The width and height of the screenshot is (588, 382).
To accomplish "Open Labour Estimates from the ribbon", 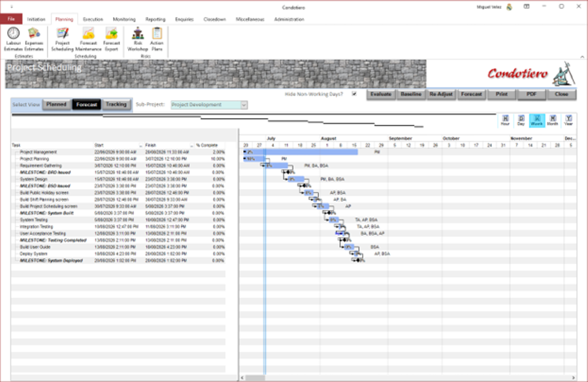I will (x=14, y=39).
